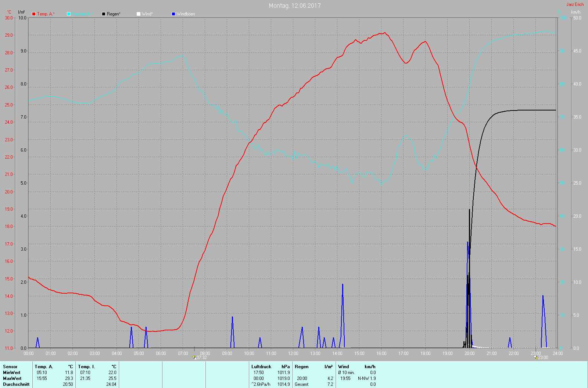
Task: Select the sunrise marker at 07:32
Action: pos(194,357)
